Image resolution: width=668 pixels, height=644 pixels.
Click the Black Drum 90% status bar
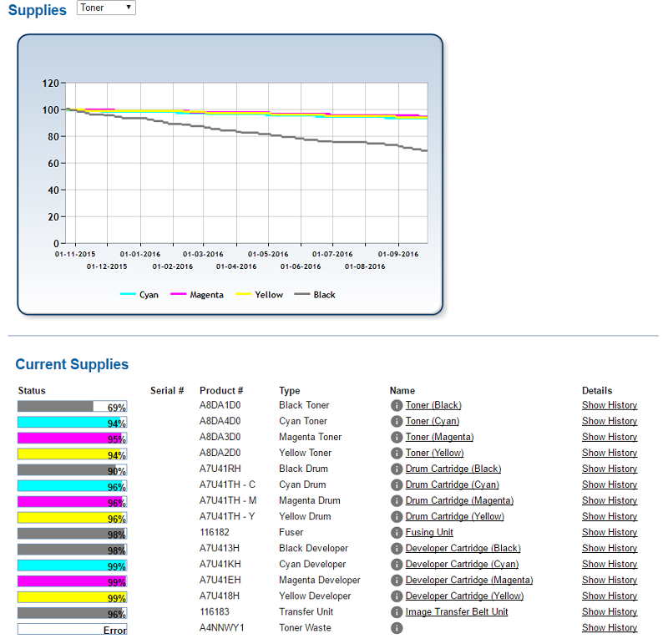(x=73, y=470)
